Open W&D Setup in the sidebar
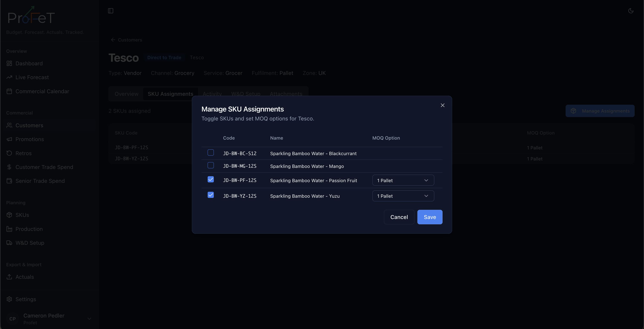Screen dimensions: 644x329 click(x=49, y=243)
